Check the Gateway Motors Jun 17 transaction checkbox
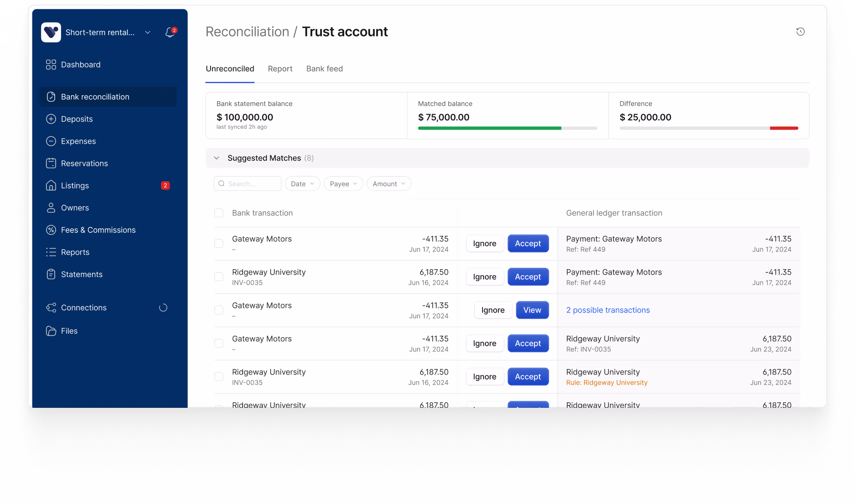The width and height of the screenshot is (855, 504). [218, 243]
